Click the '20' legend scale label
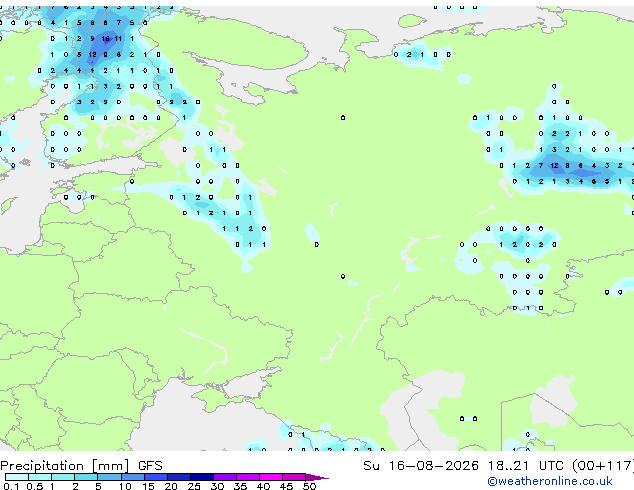The image size is (634, 490). 171,486
